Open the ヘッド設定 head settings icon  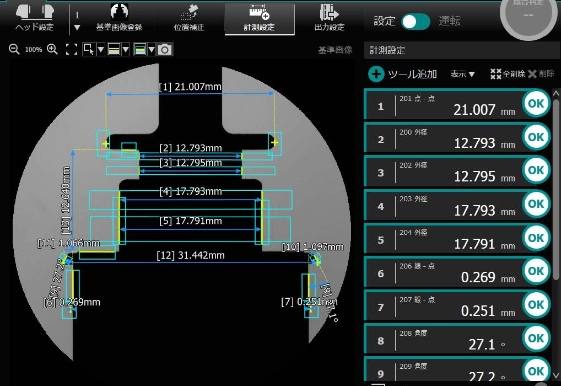point(35,17)
